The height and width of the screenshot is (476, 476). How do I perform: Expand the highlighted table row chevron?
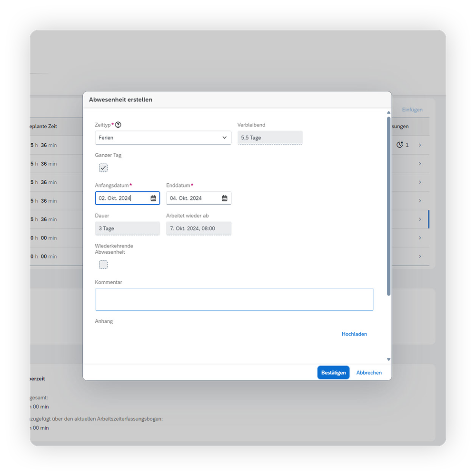[x=419, y=219]
